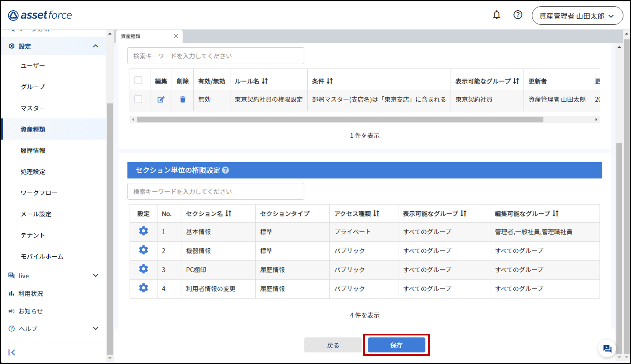
Task: Delete the 東京契約社員の権限設定 rule
Action: [183, 99]
